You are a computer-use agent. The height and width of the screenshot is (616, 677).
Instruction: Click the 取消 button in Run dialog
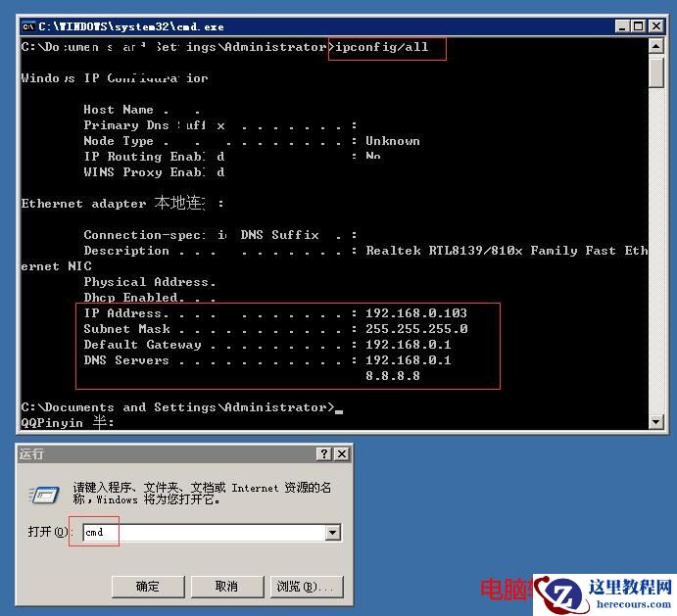click(226, 587)
